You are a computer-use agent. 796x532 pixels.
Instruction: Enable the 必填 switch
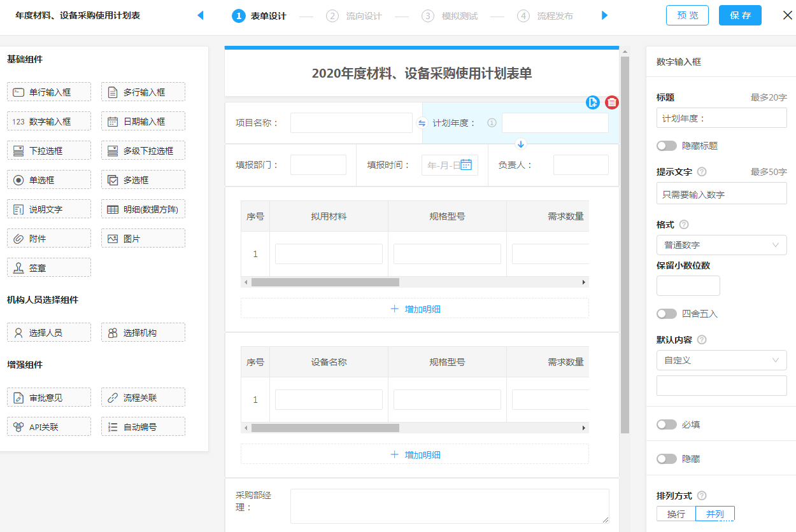[x=667, y=424]
